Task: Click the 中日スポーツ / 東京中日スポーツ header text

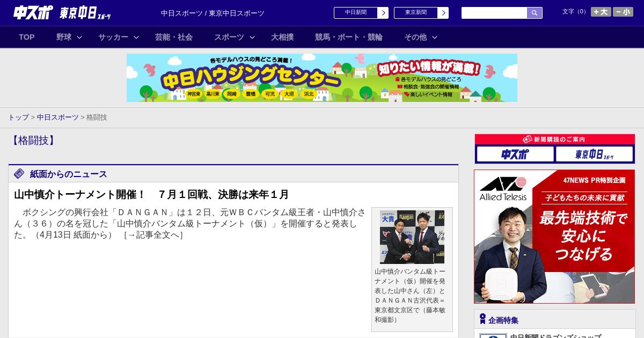Action: click(213, 13)
